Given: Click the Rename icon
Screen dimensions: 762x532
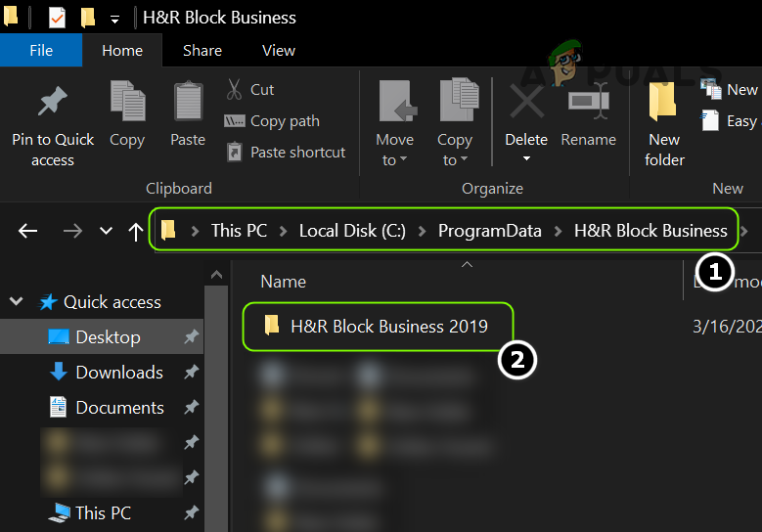Looking at the screenshot, I should coord(588,103).
